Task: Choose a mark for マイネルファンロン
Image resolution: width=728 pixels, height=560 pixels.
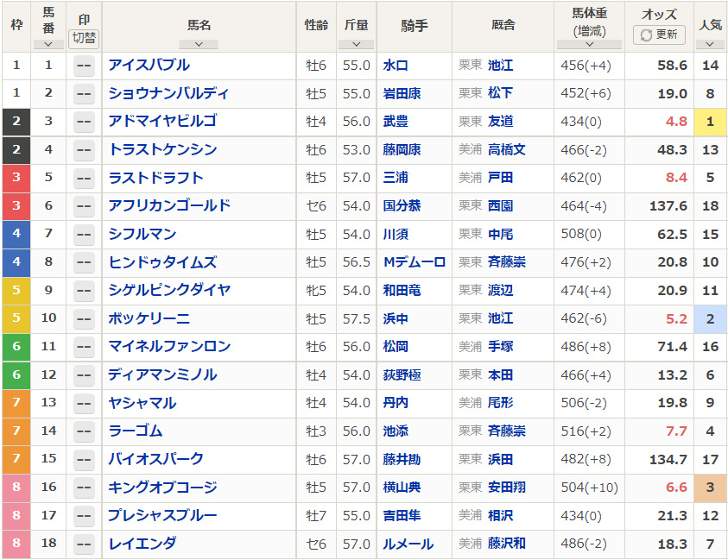Action: pyautogui.click(x=84, y=347)
